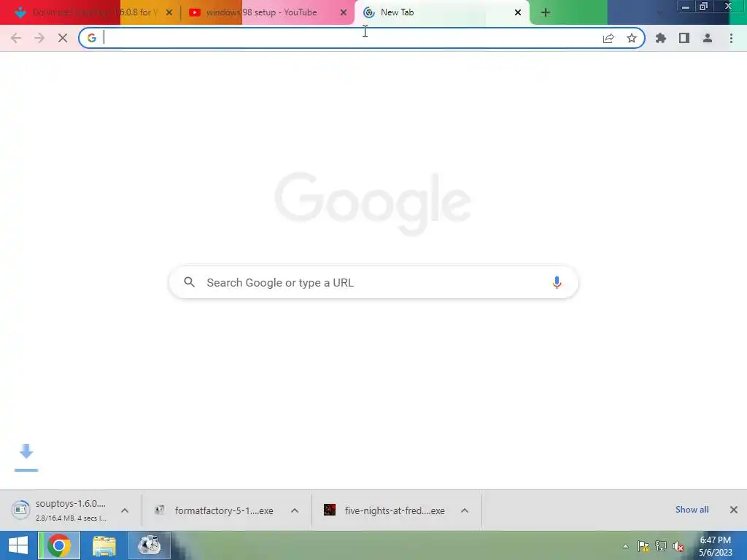Bookmark this tab with star icon
Image resolution: width=747 pixels, height=560 pixels.
pos(632,38)
